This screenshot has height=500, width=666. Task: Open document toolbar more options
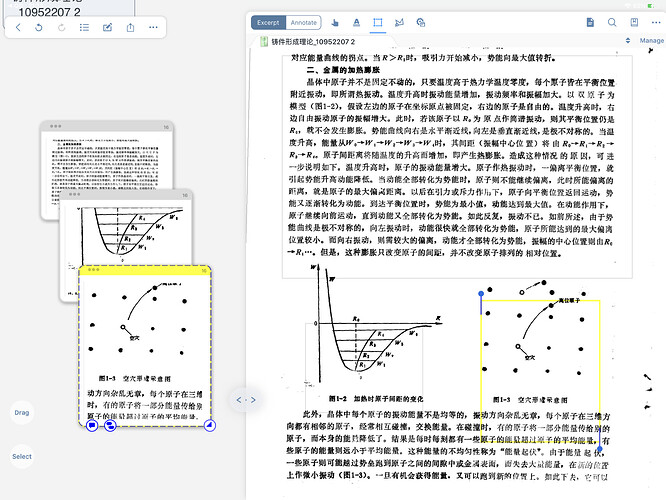(x=656, y=23)
